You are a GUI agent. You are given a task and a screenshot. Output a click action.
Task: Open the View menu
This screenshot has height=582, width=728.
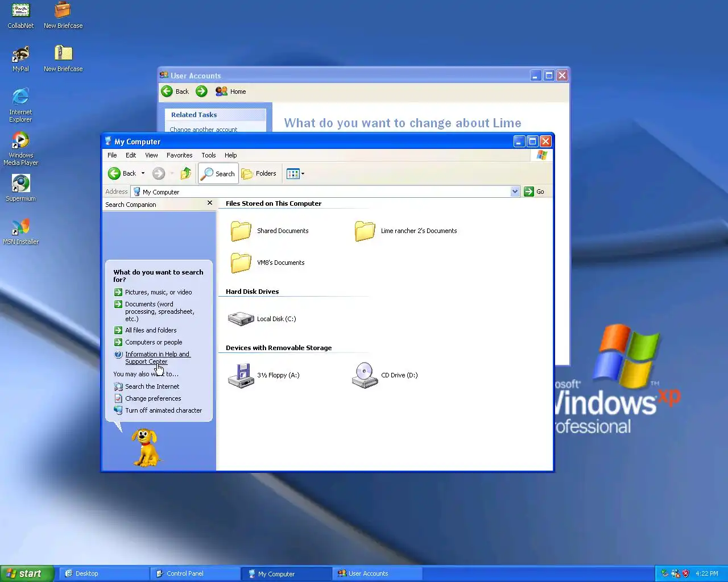coord(151,155)
